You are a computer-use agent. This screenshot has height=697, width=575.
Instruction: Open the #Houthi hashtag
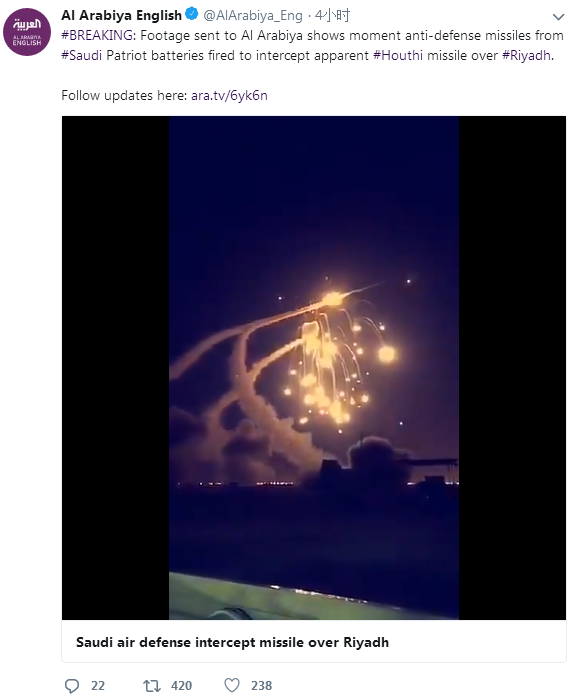pyautogui.click(x=398, y=55)
